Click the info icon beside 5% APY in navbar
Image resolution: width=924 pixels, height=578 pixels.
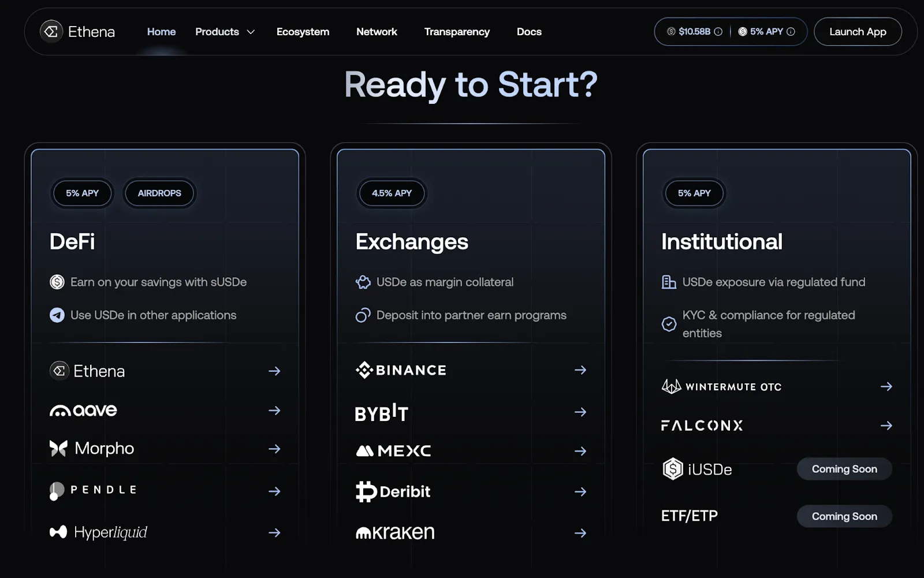pos(791,32)
